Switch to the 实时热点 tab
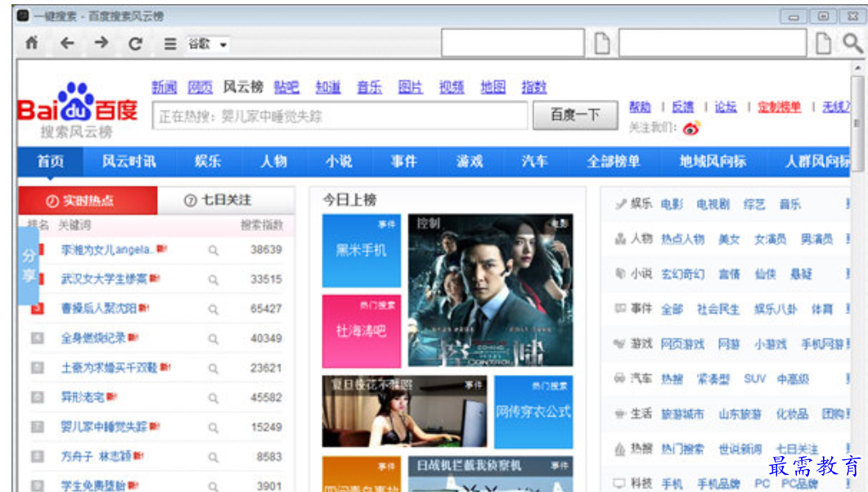The width and height of the screenshot is (868, 492). [x=88, y=201]
